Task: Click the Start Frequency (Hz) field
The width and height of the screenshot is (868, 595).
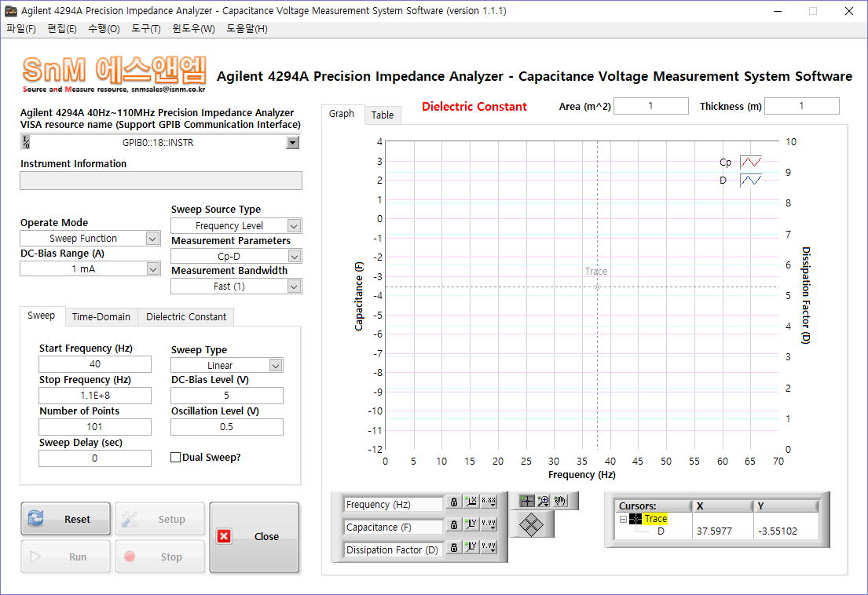Action: [95, 364]
